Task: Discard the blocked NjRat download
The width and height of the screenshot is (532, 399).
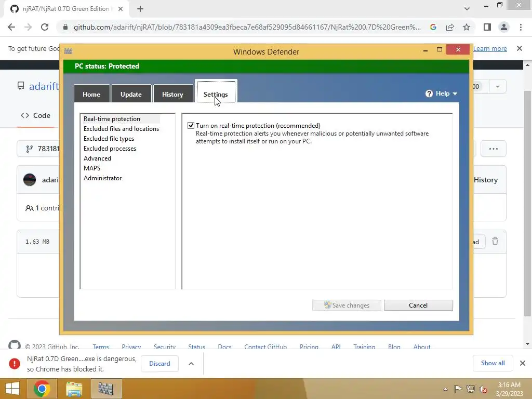Action: click(159, 363)
